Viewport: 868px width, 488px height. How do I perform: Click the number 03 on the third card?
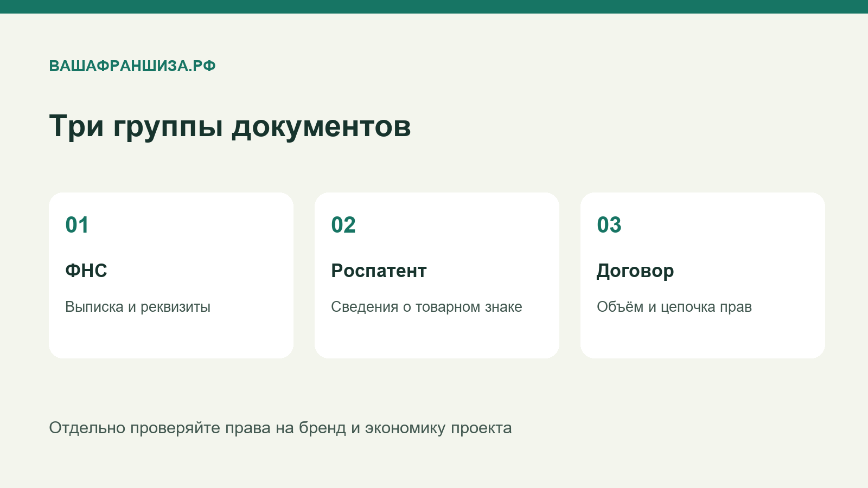coord(609,225)
